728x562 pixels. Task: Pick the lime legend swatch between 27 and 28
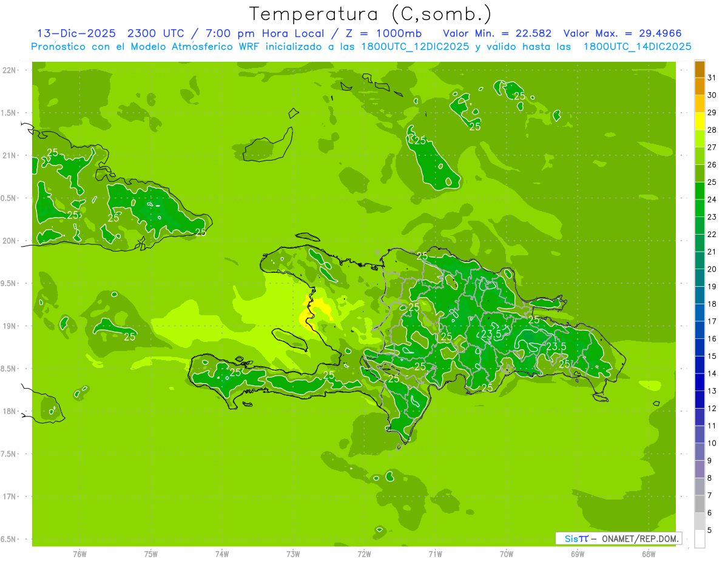[x=699, y=139]
